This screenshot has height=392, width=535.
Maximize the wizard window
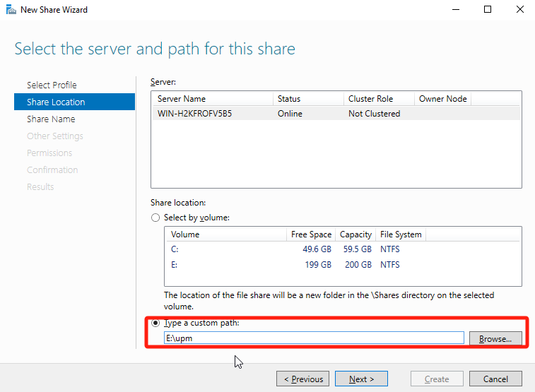pos(488,10)
